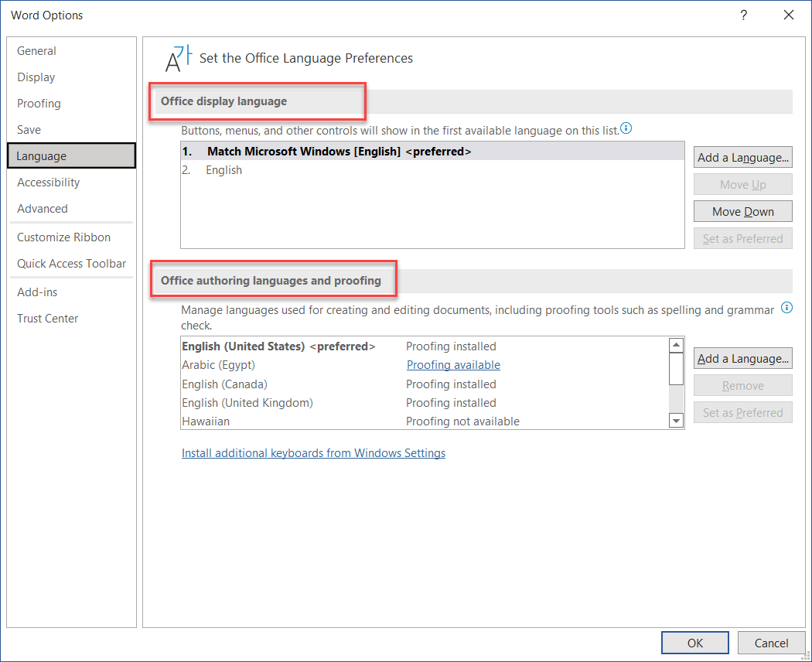Click Proofing not available status for Hawaiian
The width and height of the screenshot is (812, 662).
point(462,421)
